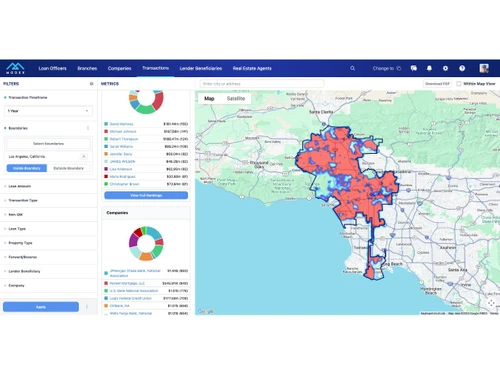Open Michael Johnson loan officer link

pos(123,132)
